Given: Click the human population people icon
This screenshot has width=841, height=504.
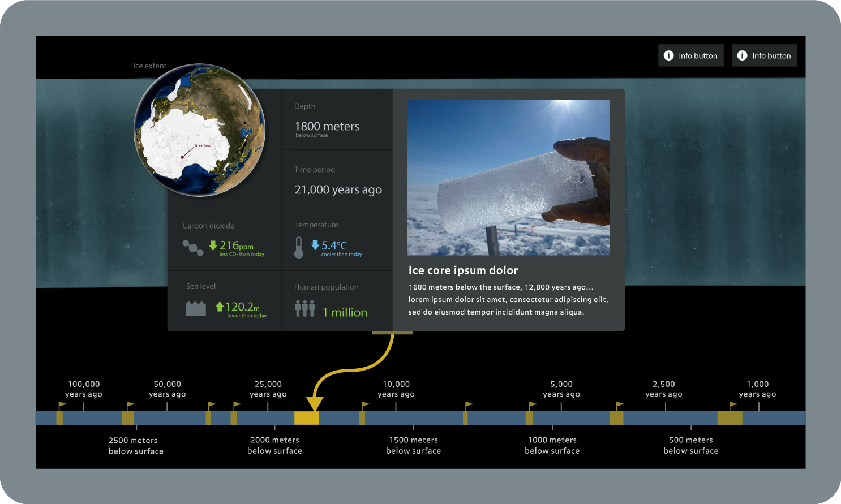Looking at the screenshot, I should [304, 308].
